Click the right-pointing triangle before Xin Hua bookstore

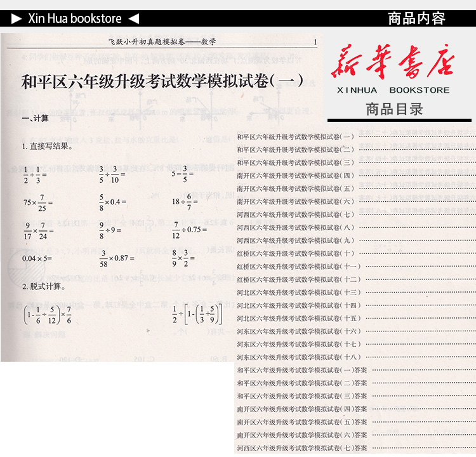[17, 19]
